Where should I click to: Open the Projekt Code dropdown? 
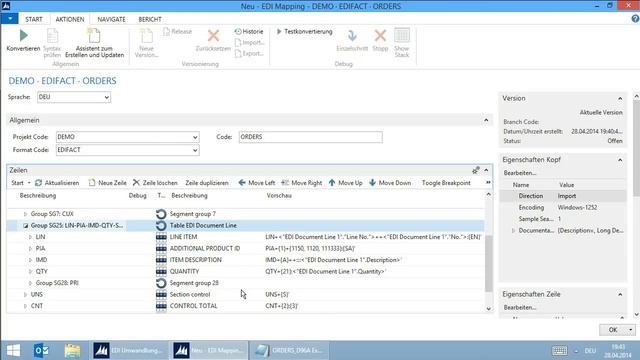(x=195, y=137)
